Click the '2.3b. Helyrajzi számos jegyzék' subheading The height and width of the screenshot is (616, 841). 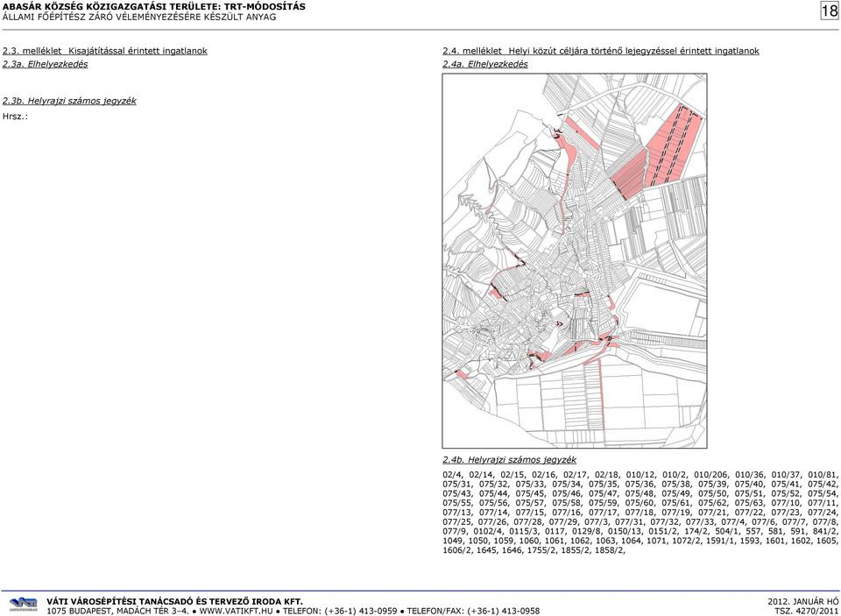(x=70, y=101)
